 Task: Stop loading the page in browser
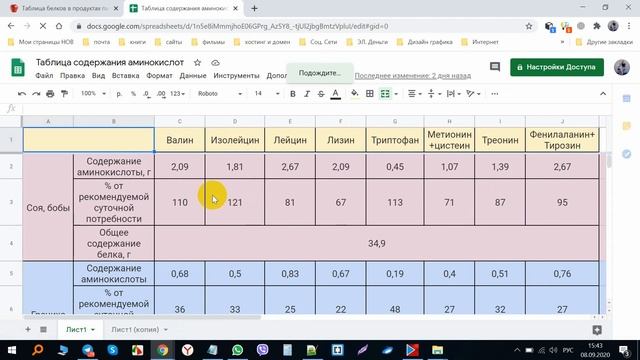[43, 26]
